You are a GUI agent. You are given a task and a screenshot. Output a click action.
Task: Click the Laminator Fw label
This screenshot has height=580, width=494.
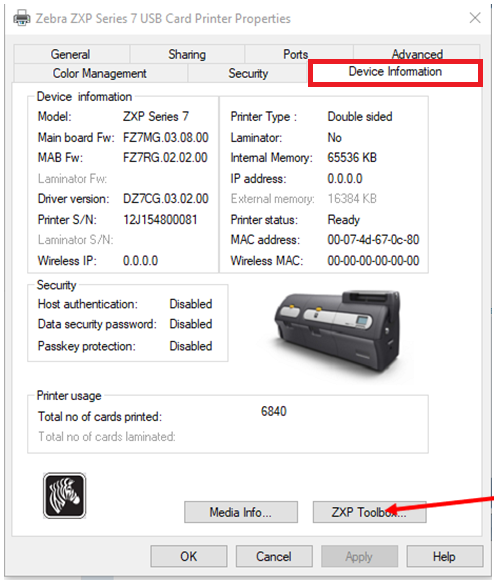pos(72,179)
